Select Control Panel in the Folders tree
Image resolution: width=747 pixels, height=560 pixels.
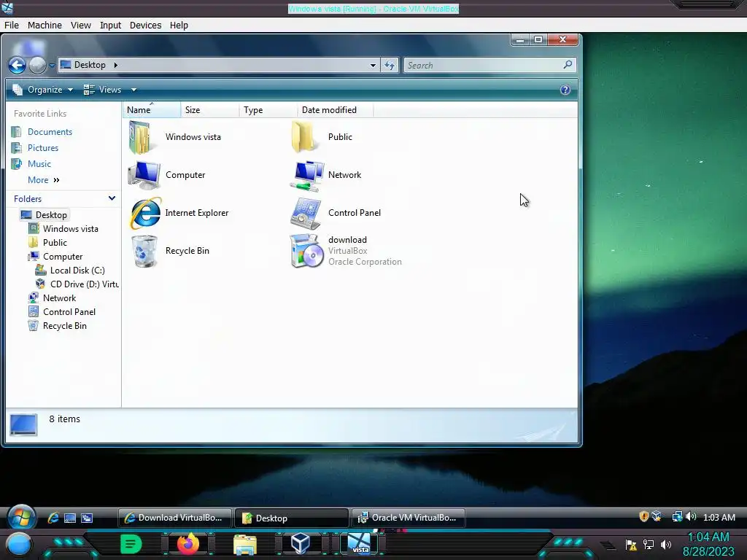[69, 312]
